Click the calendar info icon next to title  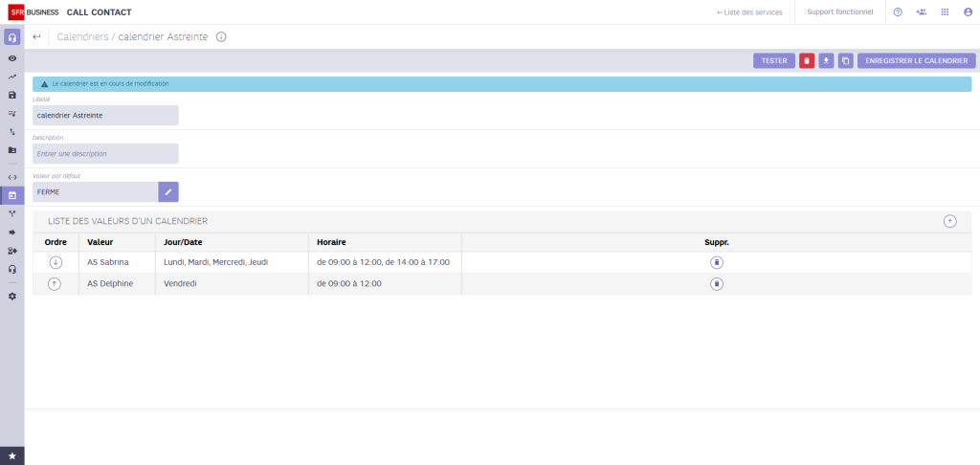[221, 37]
